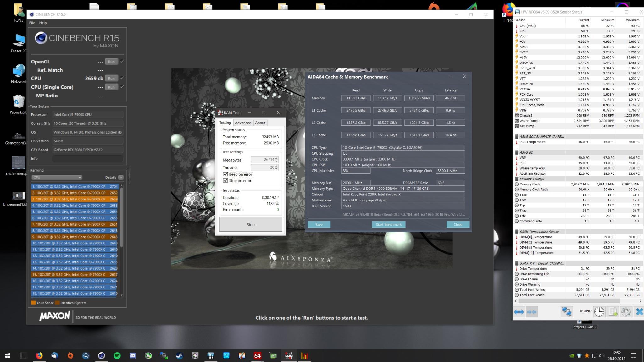The image size is (644, 362).
Task: Click the AIDA64 Close button
Action: [458, 224]
